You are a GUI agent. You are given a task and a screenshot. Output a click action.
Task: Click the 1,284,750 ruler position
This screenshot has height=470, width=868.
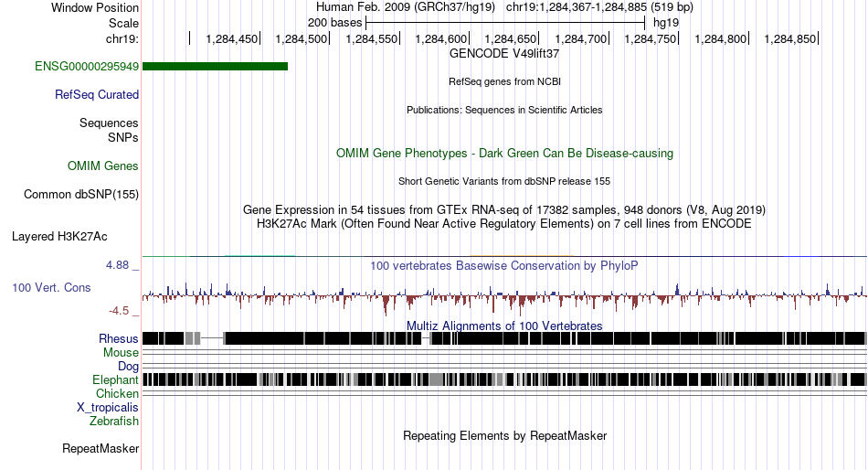(x=651, y=39)
